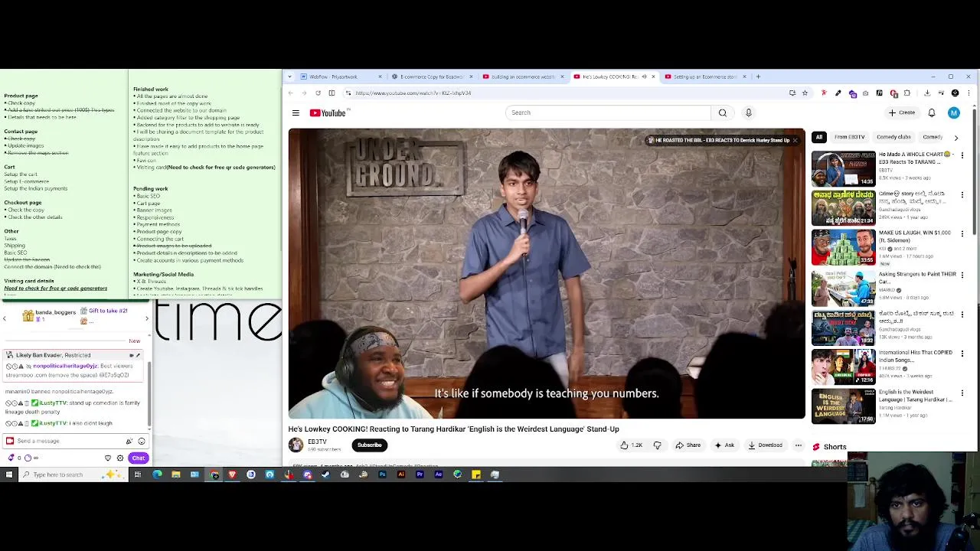Open File Explorer from taskbar
This screenshot has height=551, width=980.
coord(176,474)
